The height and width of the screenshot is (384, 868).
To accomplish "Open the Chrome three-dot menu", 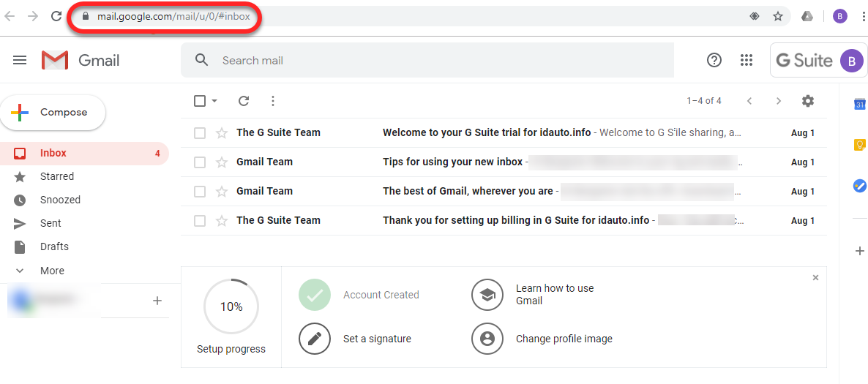I will pos(864,16).
